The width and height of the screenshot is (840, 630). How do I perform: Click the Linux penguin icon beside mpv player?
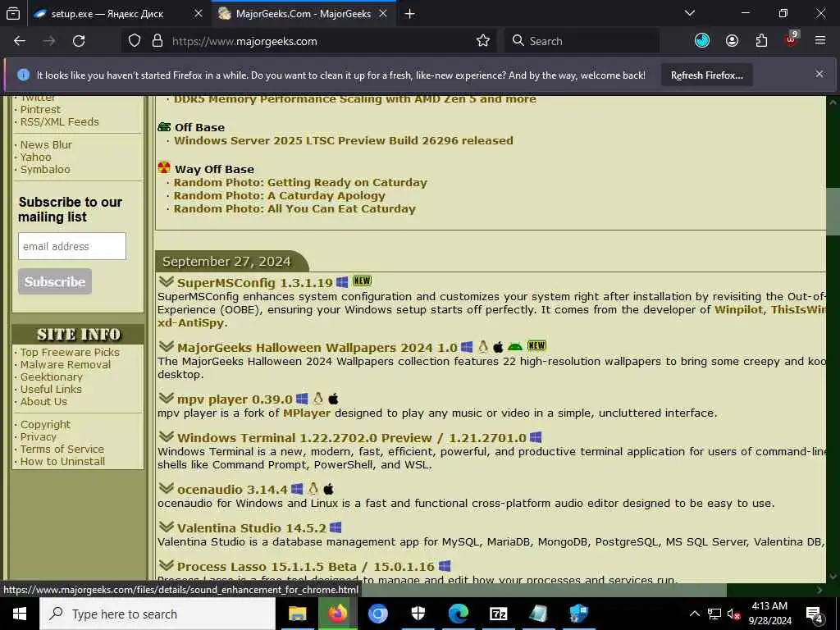pos(318,399)
